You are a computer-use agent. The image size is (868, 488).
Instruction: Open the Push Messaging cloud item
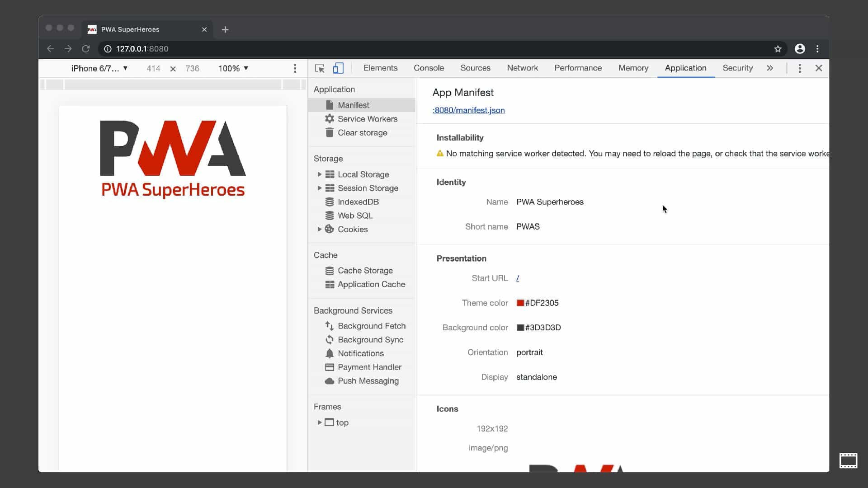[x=368, y=381]
